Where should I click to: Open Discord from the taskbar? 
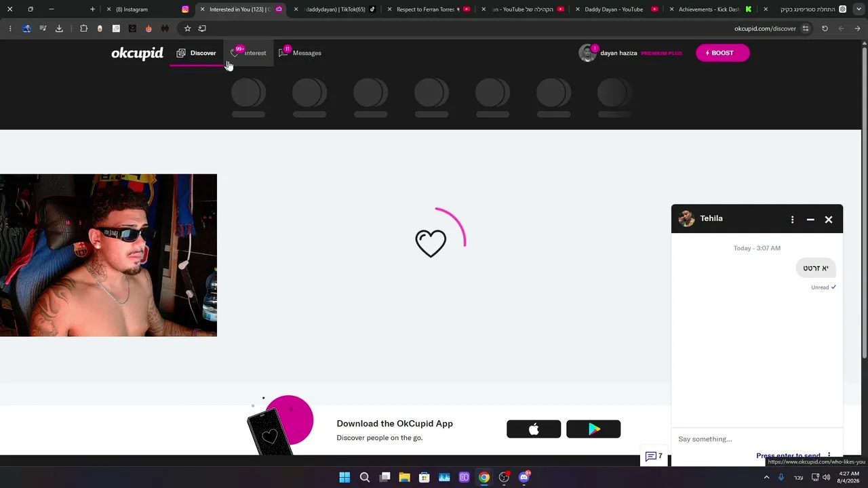click(x=524, y=477)
